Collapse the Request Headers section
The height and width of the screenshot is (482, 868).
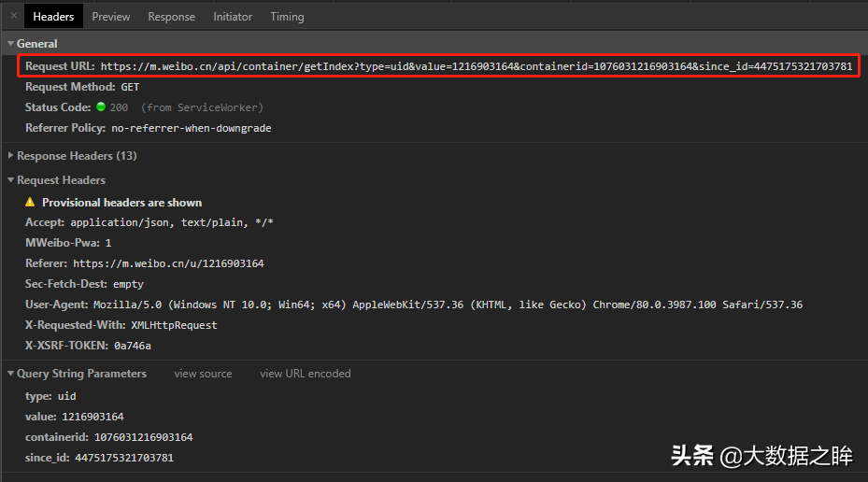tap(10, 180)
